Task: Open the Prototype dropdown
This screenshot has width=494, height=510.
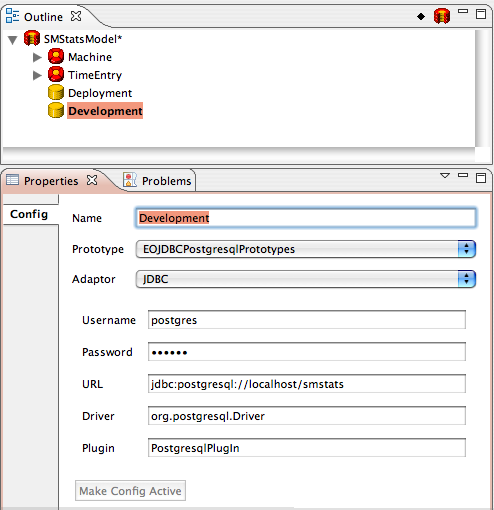Action: pyautogui.click(x=306, y=249)
